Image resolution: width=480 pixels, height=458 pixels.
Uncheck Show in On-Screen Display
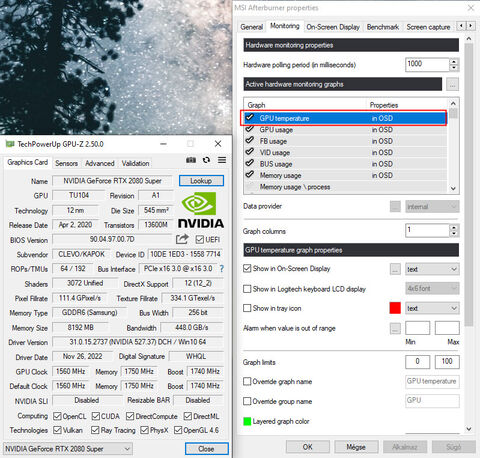click(247, 269)
